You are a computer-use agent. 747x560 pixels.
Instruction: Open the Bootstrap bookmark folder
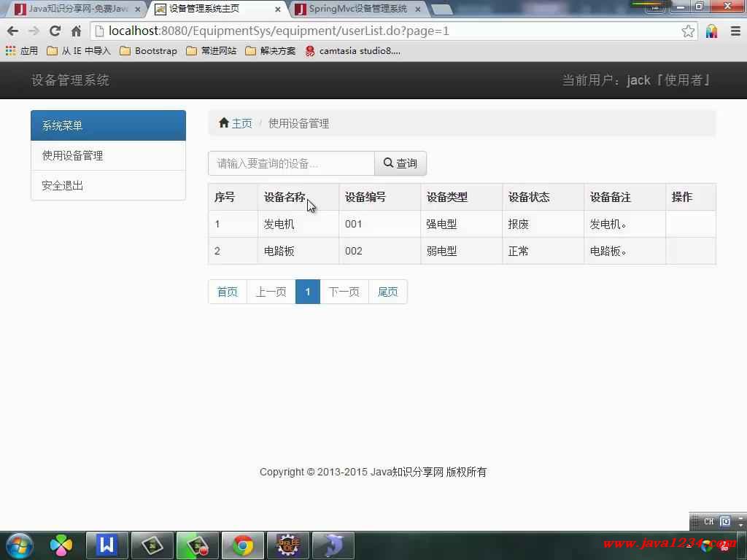[148, 51]
